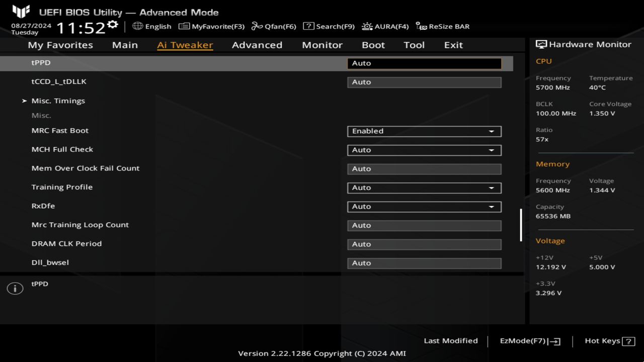
Task: Click the Search question mark icon
Action: [x=308, y=26]
